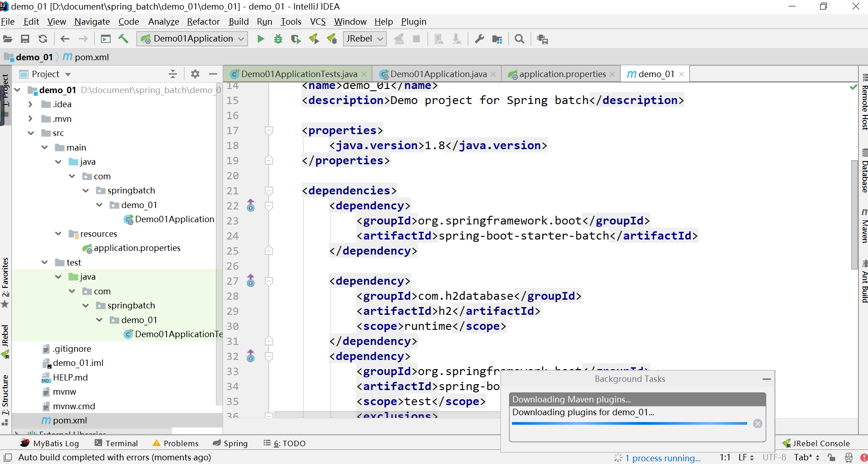Switch to Demo01ApplicationTests.java tab
Viewport: 868px width, 464px height.
pyautogui.click(x=298, y=74)
